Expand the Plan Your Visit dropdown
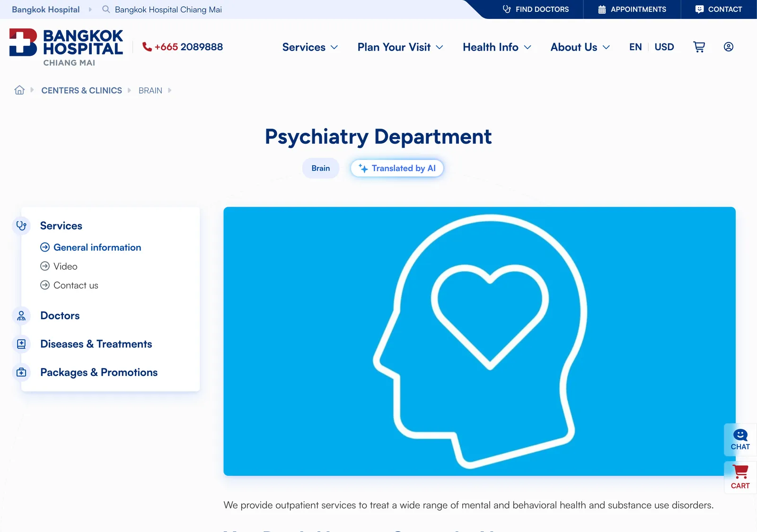The height and width of the screenshot is (532, 757). click(400, 47)
